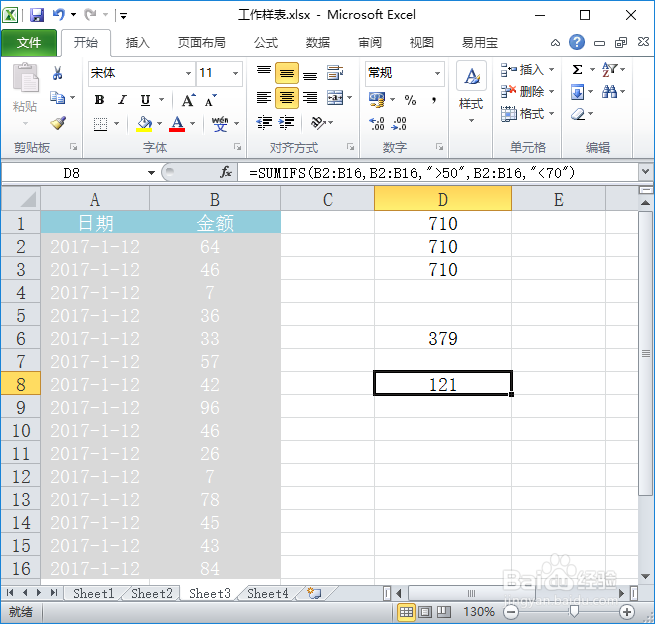655x624 pixels.
Task: Open Excel Help question mark icon
Action: pyautogui.click(x=577, y=42)
